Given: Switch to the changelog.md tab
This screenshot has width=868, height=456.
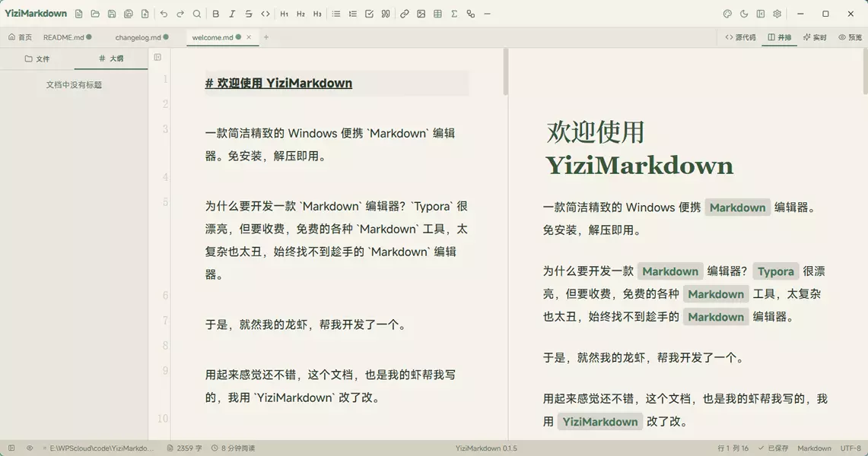Looking at the screenshot, I should pyautogui.click(x=141, y=37).
